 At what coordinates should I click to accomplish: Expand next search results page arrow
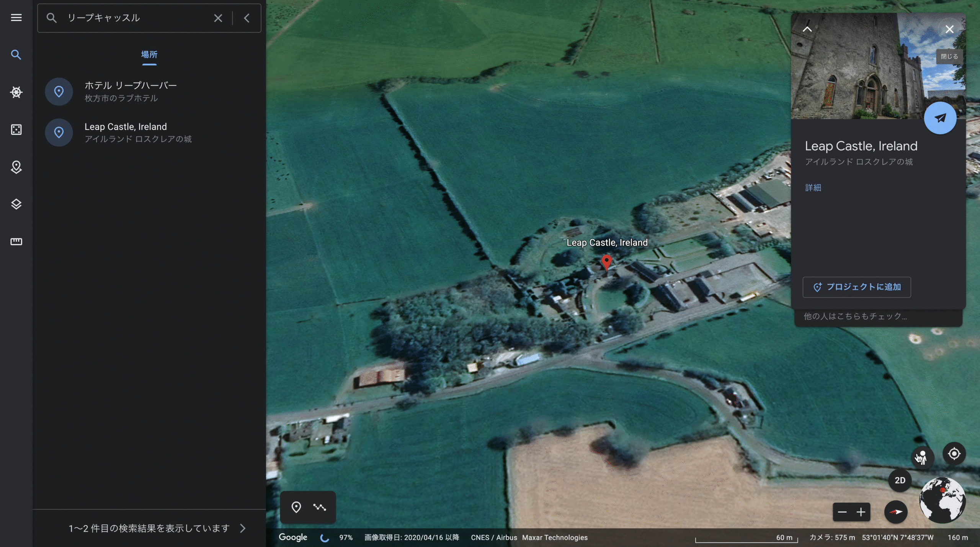243,529
